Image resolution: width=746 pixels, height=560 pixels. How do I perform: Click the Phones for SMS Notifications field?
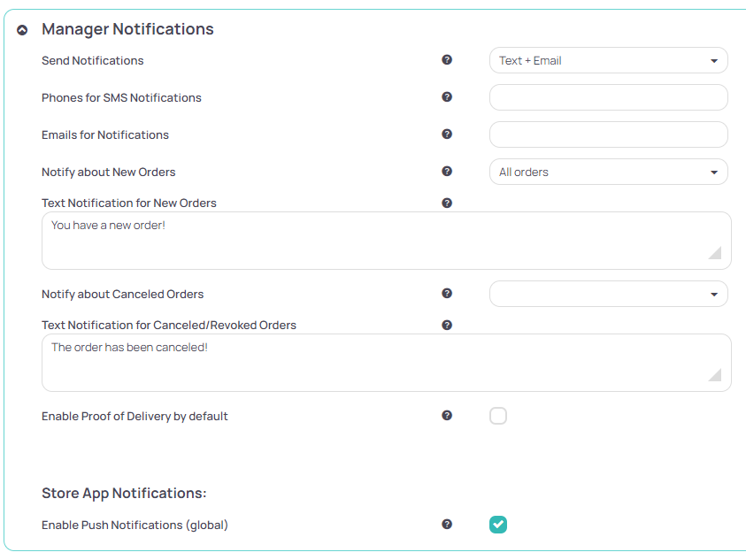pyautogui.click(x=608, y=97)
